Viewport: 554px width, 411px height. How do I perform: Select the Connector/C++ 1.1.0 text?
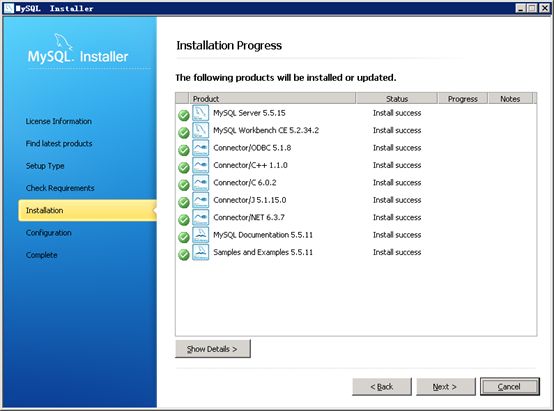point(251,165)
